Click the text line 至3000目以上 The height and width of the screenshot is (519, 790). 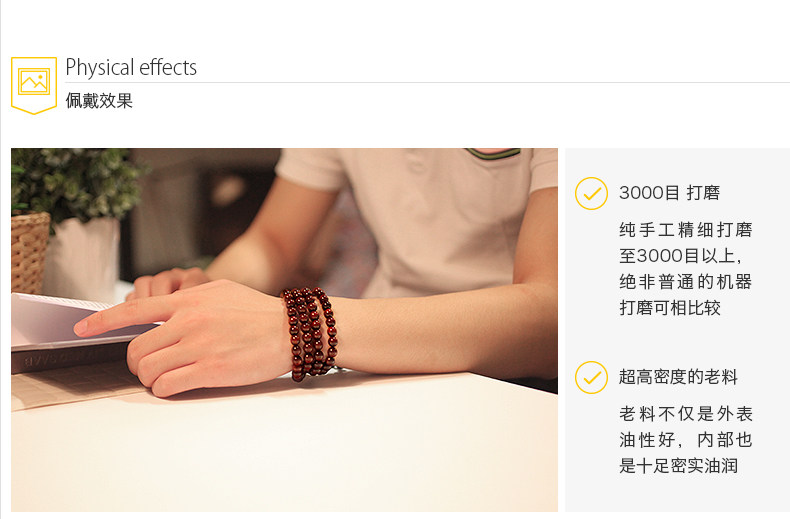click(680, 256)
